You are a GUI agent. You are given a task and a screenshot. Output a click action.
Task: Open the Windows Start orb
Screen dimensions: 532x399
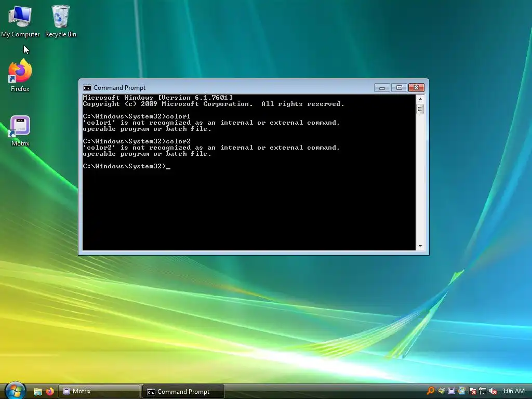(15, 391)
